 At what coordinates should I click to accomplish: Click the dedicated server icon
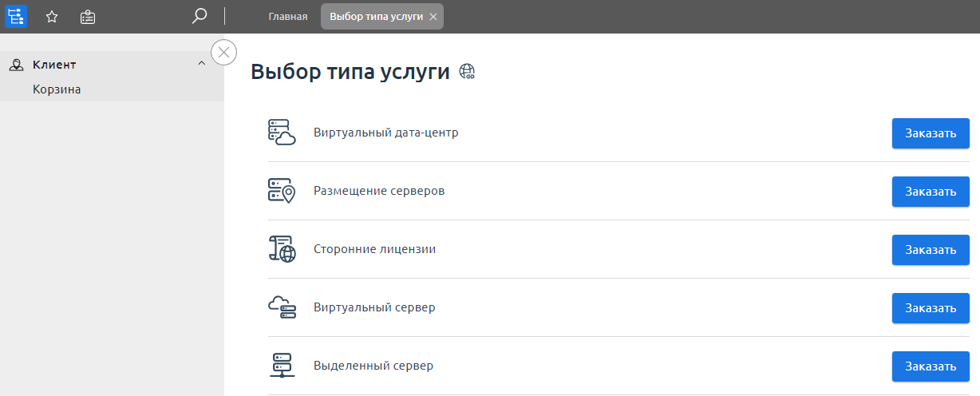[282, 366]
